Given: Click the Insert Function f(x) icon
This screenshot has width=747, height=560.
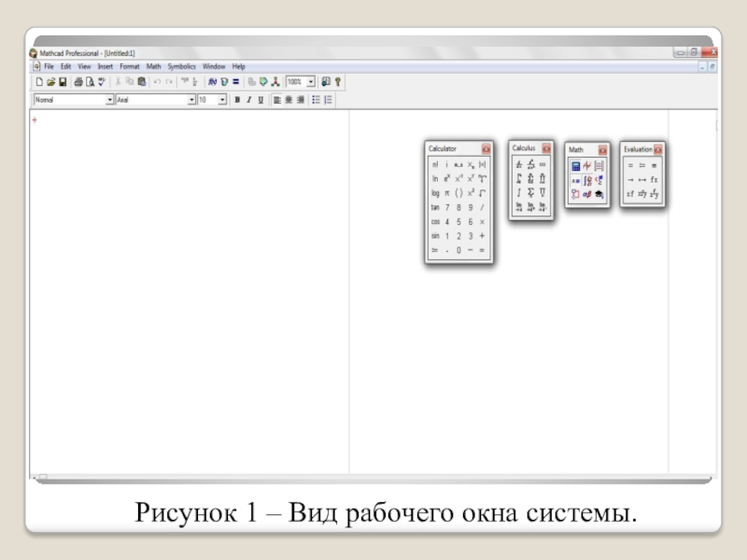Looking at the screenshot, I should click(213, 82).
